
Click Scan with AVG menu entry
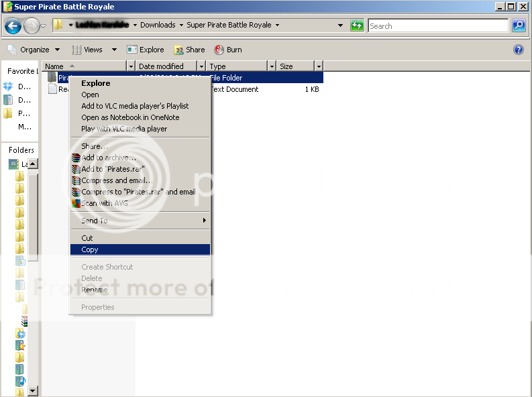[x=105, y=203]
